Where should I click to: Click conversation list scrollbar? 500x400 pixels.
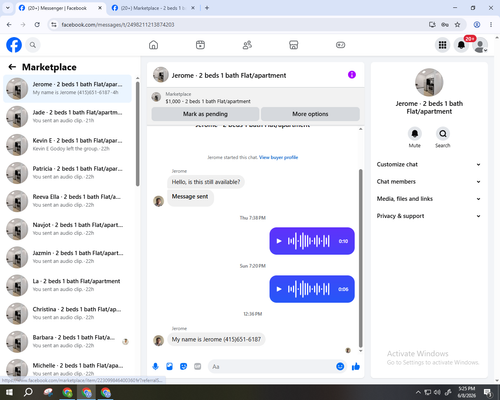pyautogui.click(x=138, y=133)
